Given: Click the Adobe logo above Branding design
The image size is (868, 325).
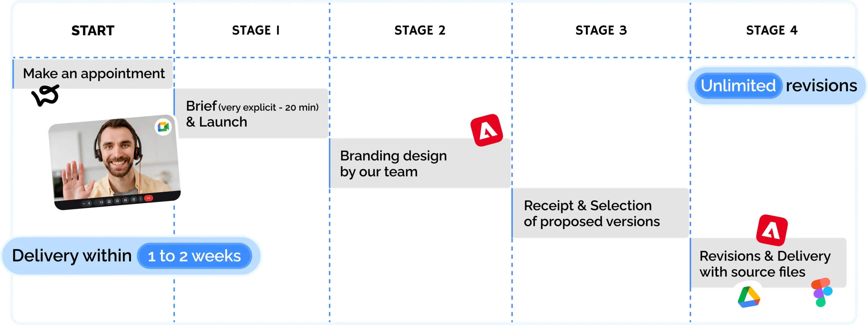Looking at the screenshot, I should coord(487,131).
